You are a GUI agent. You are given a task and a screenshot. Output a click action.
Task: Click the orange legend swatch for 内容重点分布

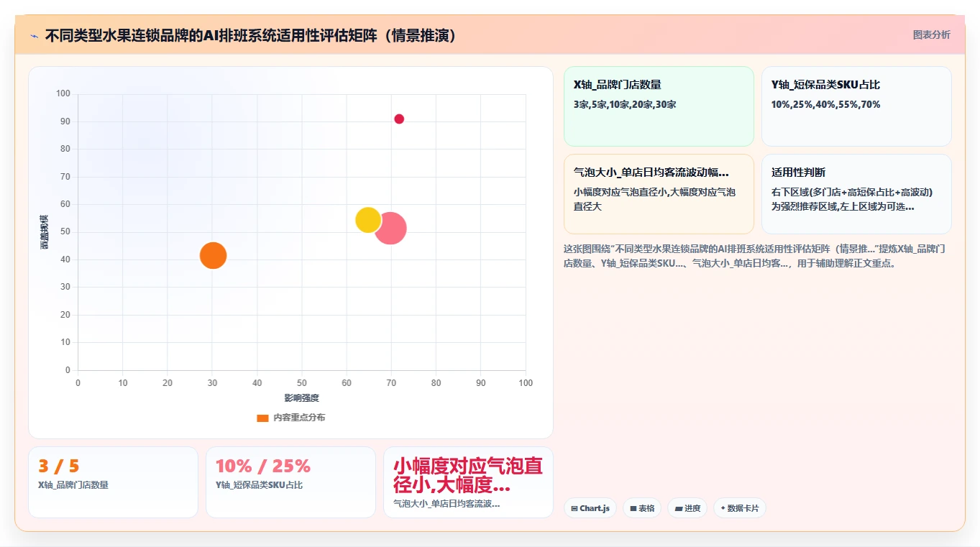pyautogui.click(x=262, y=418)
